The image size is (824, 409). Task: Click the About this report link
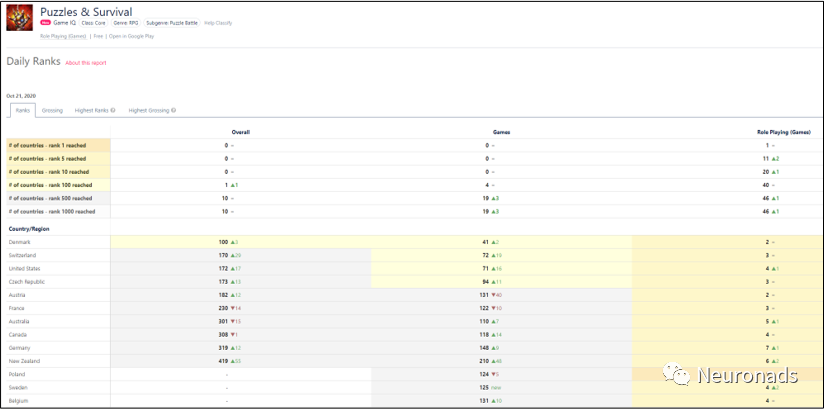(x=85, y=63)
